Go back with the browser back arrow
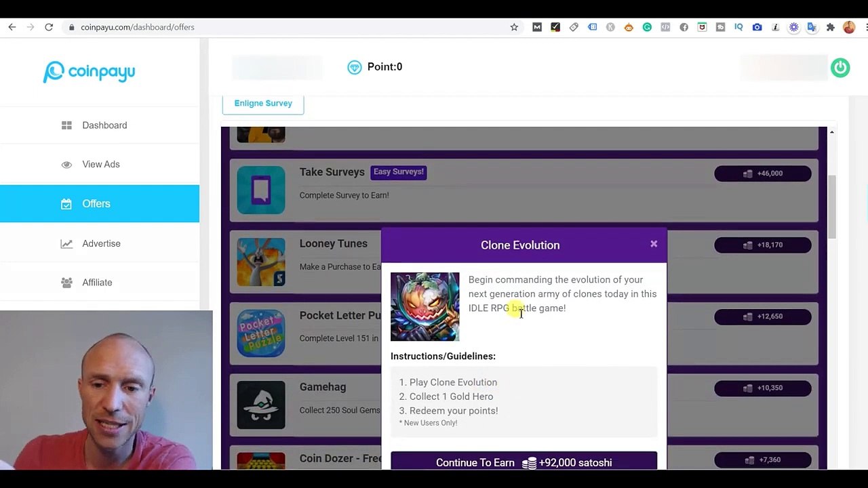 click(x=12, y=27)
